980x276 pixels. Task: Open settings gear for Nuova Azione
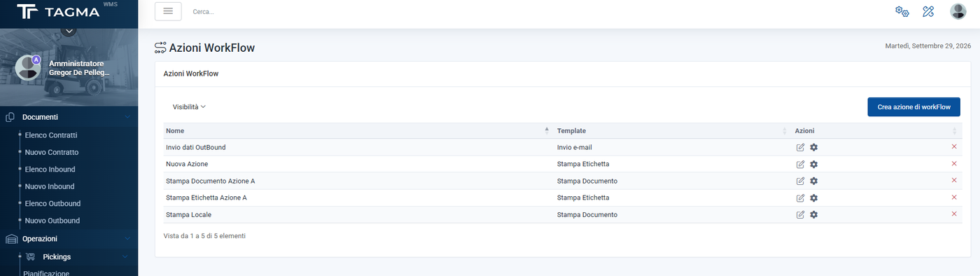click(x=813, y=164)
